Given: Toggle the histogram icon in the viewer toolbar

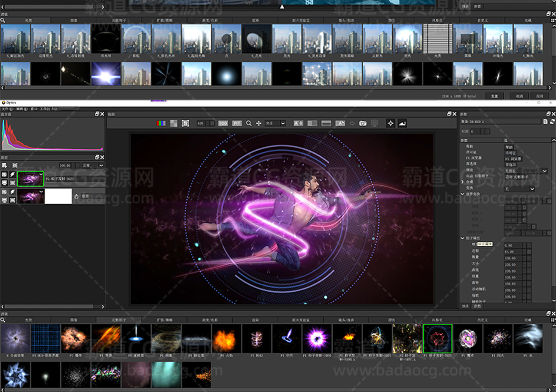Looking at the screenshot, I should pyautogui.click(x=402, y=123).
